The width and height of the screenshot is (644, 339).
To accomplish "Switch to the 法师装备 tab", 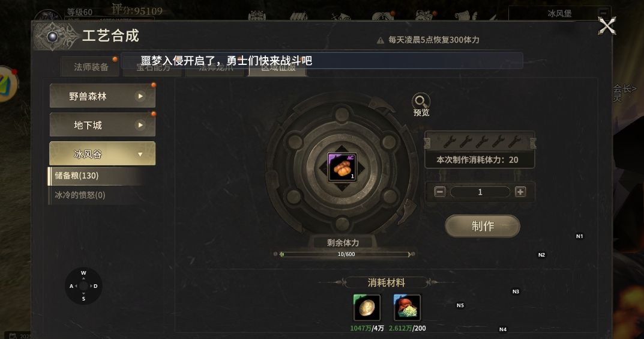I will pos(91,67).
